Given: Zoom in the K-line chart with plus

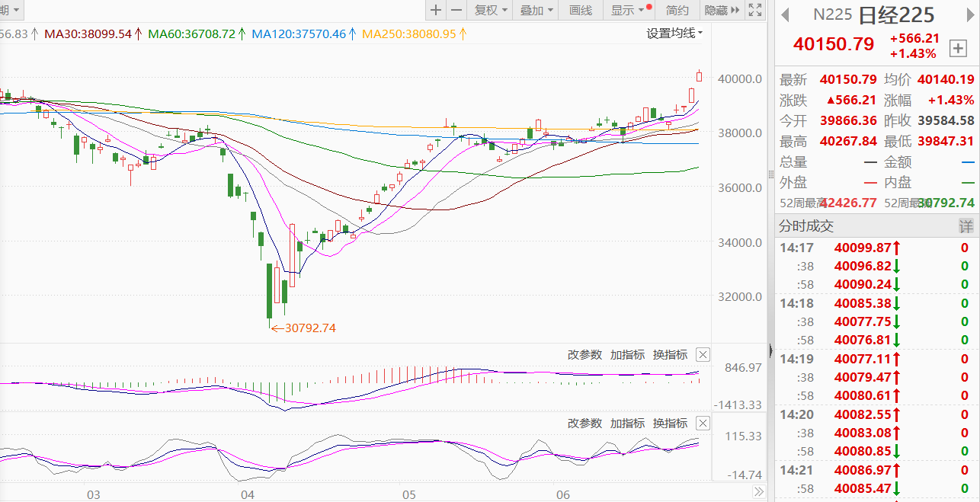Looking at the screenshot, I should (x=435, y=10).
